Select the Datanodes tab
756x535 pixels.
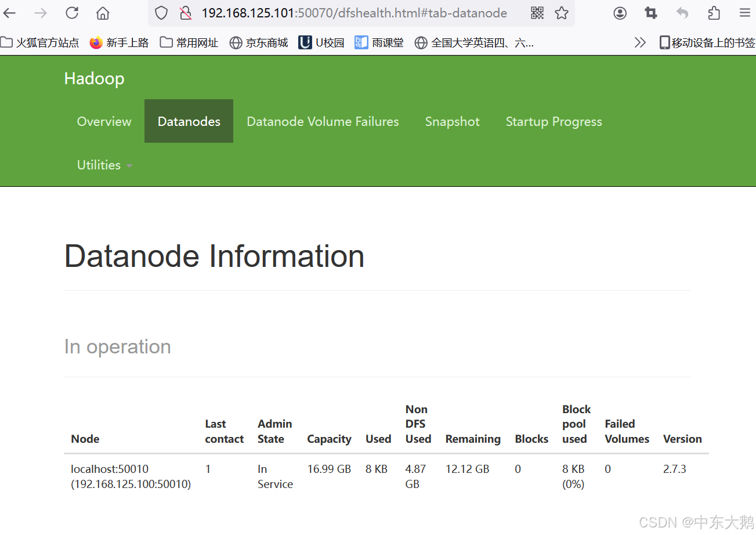point(189,121)
